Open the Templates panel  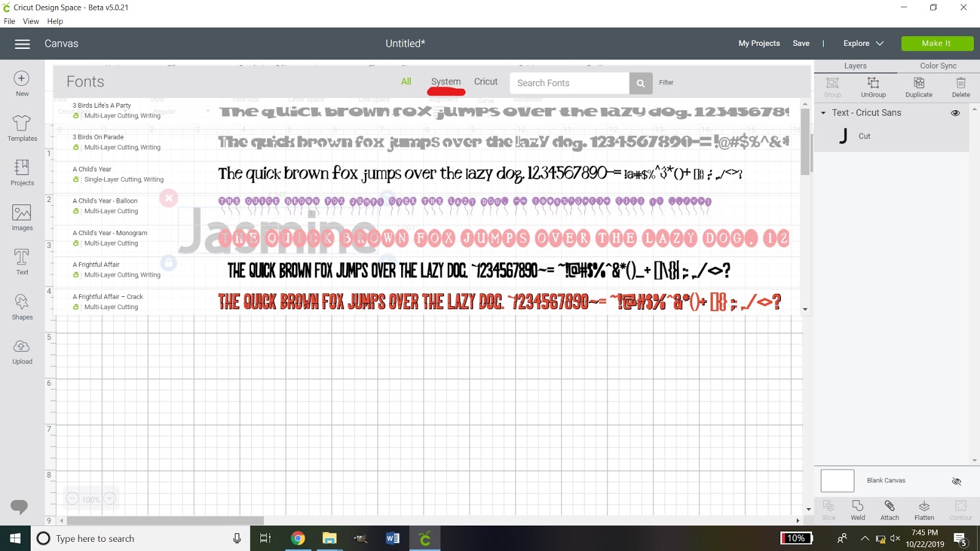22,129
